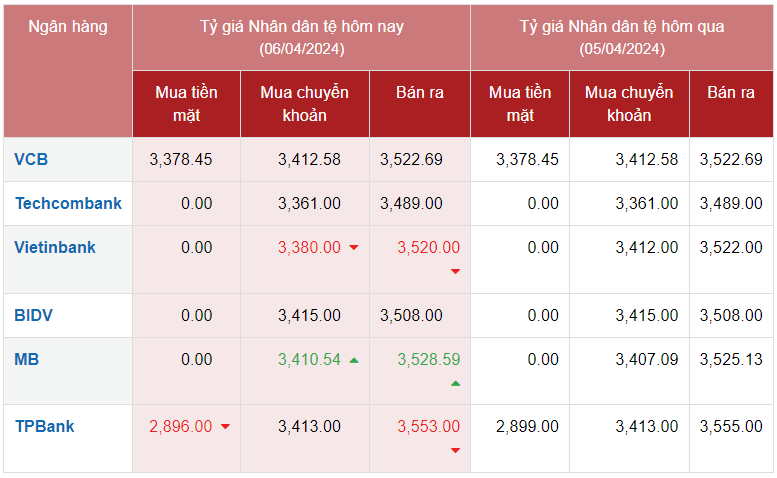
Task: Select the red 3,380.00 Vietinbank value
Action: 309,247
